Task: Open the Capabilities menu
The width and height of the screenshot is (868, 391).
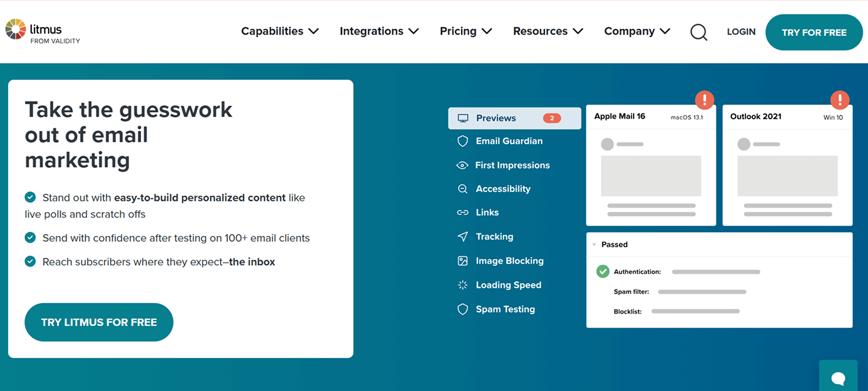Action: click(280, 31)
